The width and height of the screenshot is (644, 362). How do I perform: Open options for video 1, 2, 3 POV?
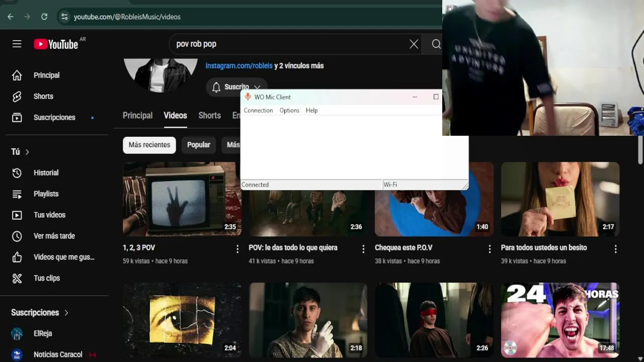click(237, 249)
